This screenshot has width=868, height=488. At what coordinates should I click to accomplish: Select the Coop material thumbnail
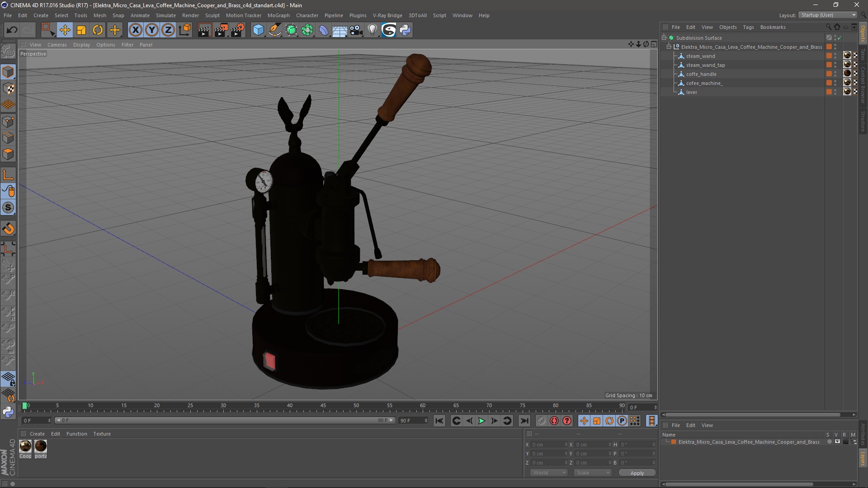coord(26,446)
